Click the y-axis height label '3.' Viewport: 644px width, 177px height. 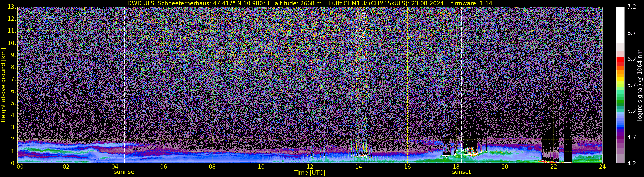click(13, 127)
